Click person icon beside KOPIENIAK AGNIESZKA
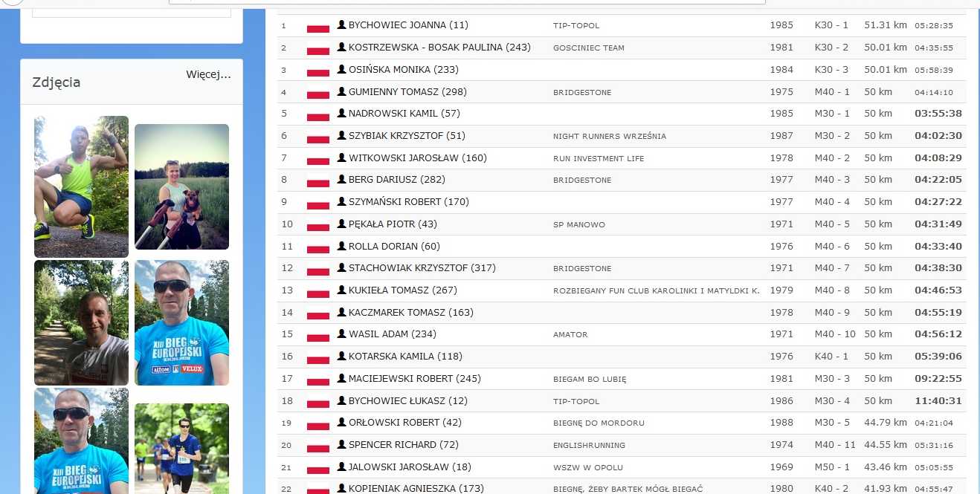Viewport: 980px width, 494px height. tap(341, 488)
